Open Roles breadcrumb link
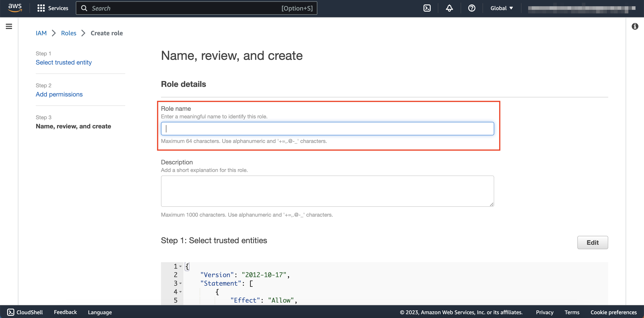 pyautogui.click(x=68, y=33)
